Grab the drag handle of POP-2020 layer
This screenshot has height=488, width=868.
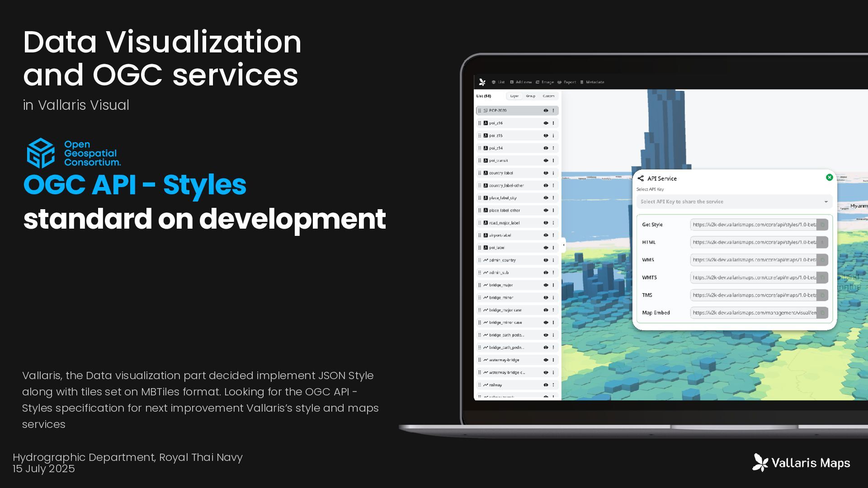480,111
